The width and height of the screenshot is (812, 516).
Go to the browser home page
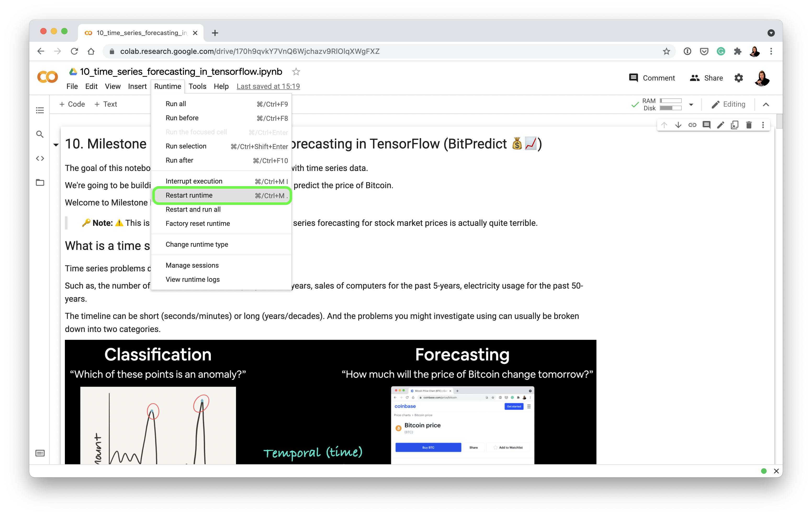click(91, 51)
